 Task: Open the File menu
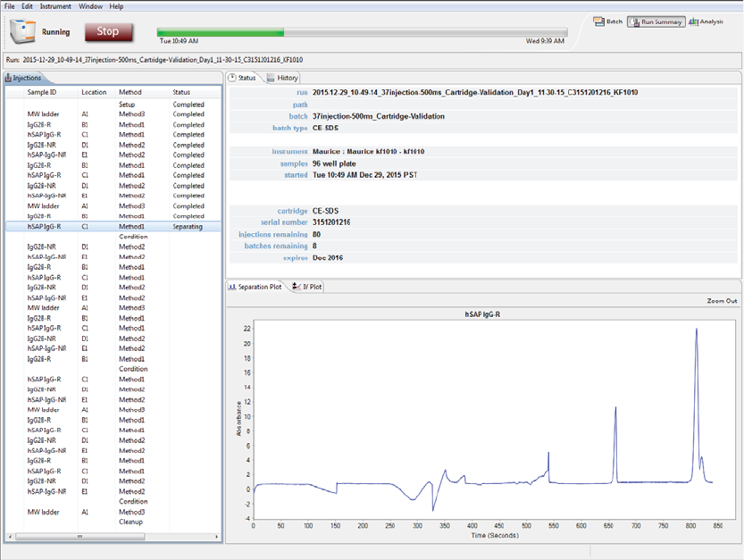(x=10, y=5)
